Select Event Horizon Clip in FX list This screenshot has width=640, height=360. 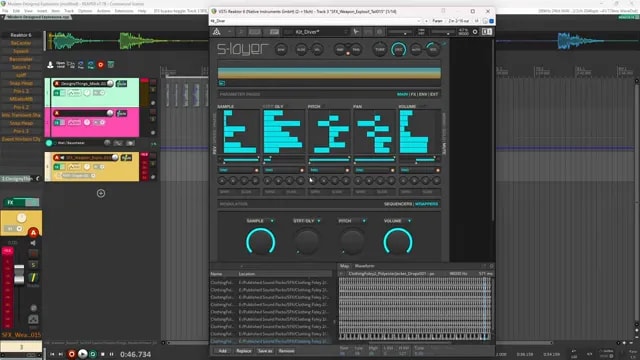pos(21,139)
